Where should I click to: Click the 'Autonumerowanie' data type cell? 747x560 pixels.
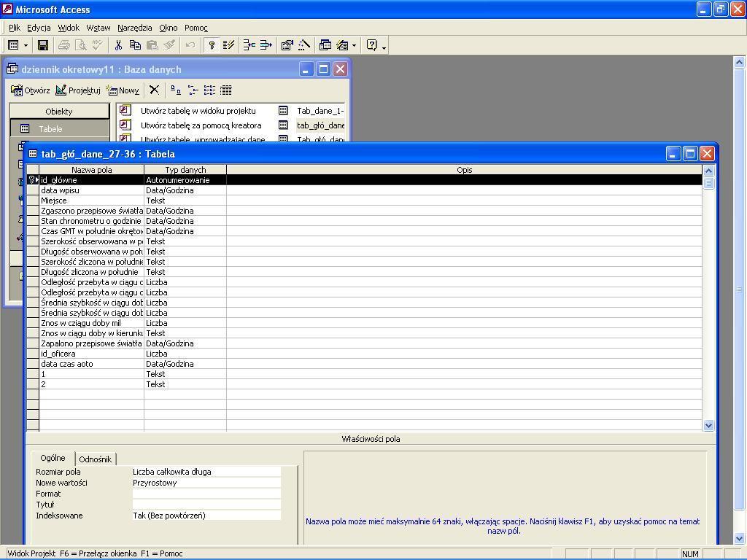click(185, 180)
